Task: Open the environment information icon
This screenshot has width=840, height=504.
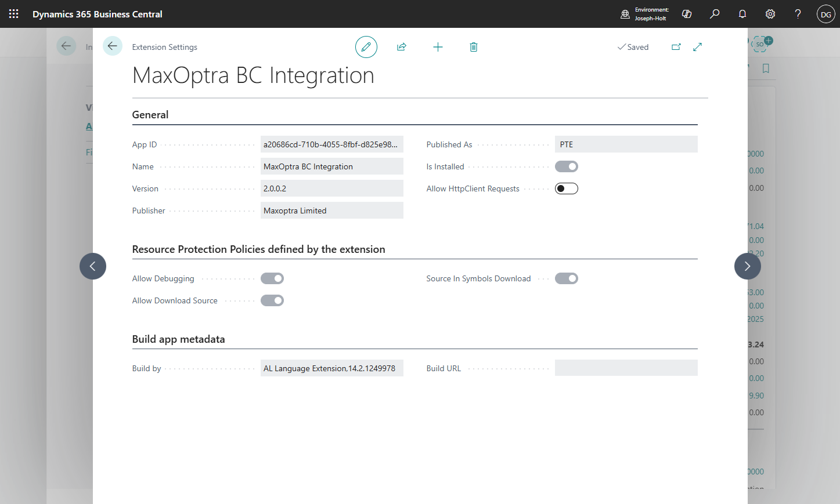Action: [625, 14]
